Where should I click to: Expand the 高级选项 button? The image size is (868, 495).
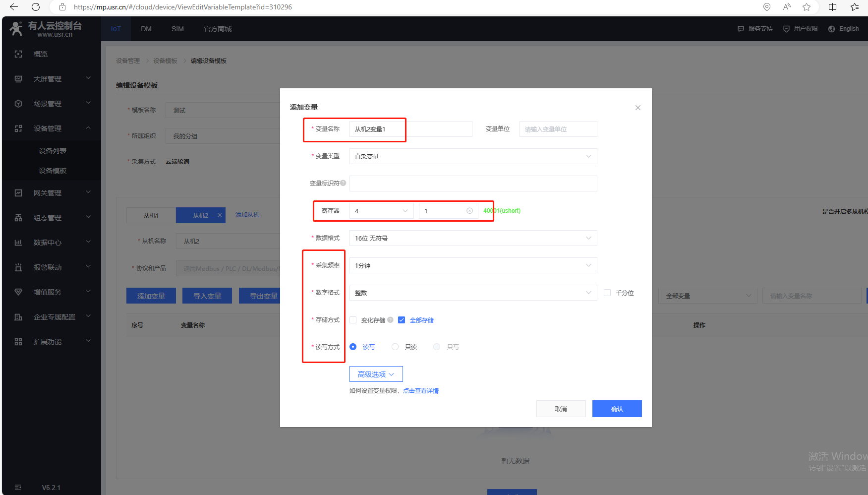tap(376, 374)
